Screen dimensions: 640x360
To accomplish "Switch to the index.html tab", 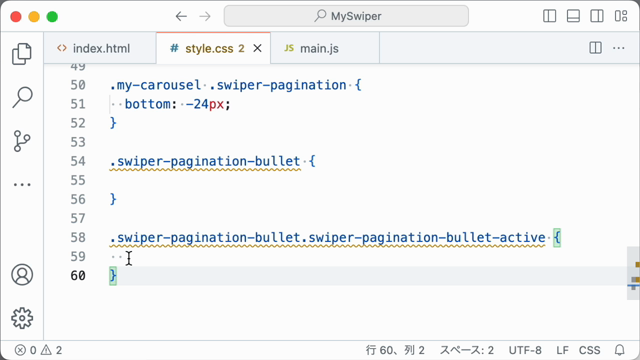I will [x=100, y=48].
